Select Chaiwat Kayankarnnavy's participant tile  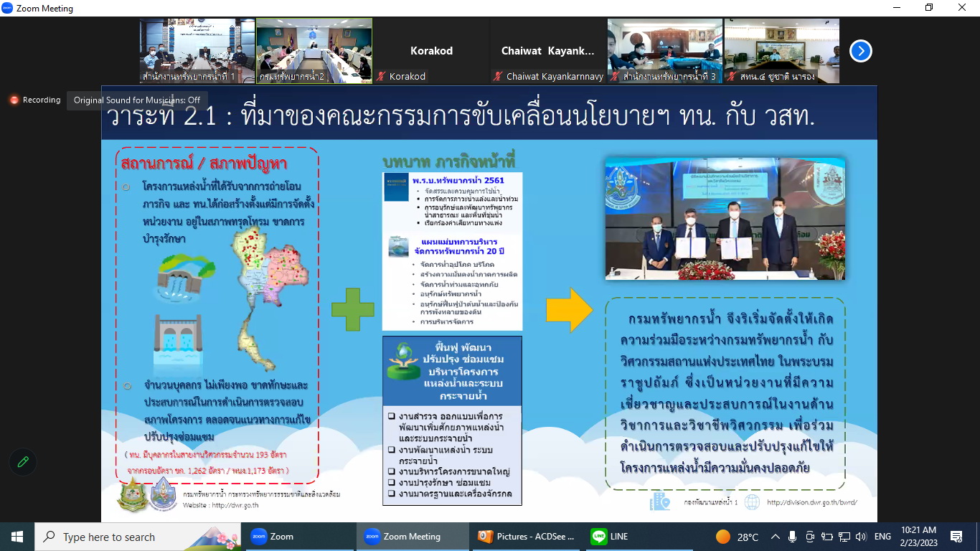point(548,51)
